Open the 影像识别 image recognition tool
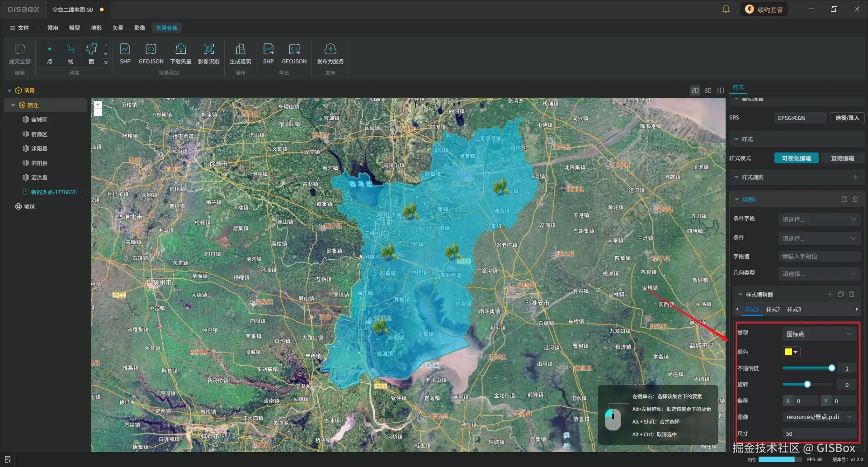Viewport: 868px width, 467px height. tap(208, 53)
